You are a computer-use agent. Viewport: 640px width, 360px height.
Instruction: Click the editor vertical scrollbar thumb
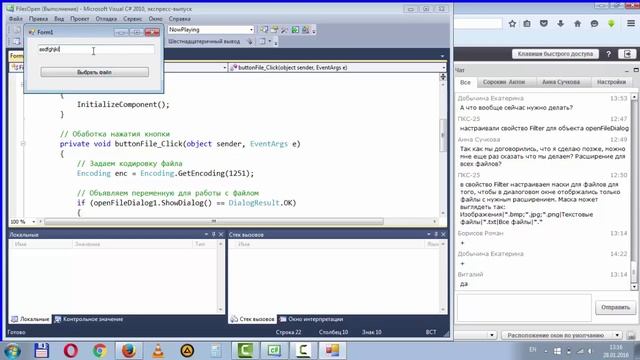click(443, 136)
